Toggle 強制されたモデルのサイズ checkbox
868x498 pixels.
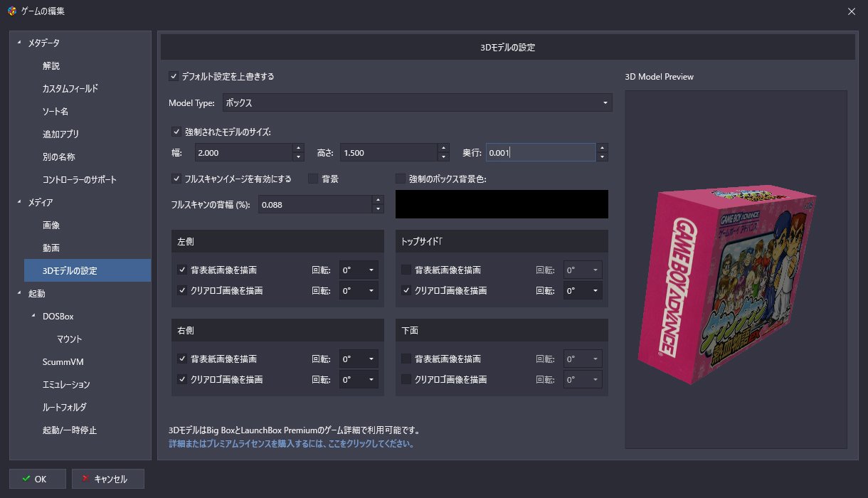point(176,131)
